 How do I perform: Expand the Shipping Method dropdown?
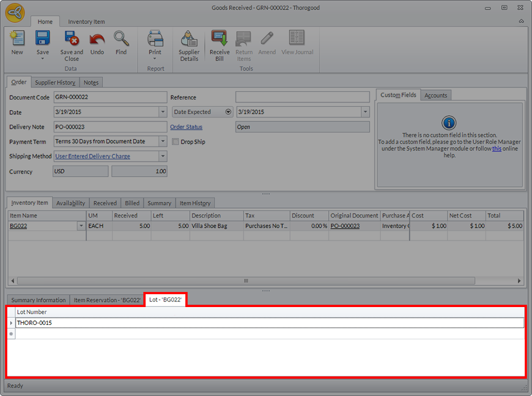162,157
